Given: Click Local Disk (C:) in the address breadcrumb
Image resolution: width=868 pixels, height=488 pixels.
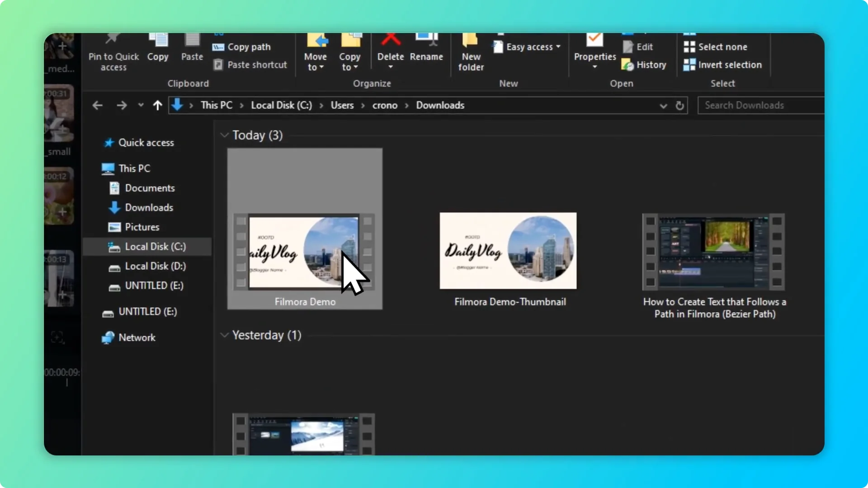Looking at the screenshot, I should tap(282, 105).
